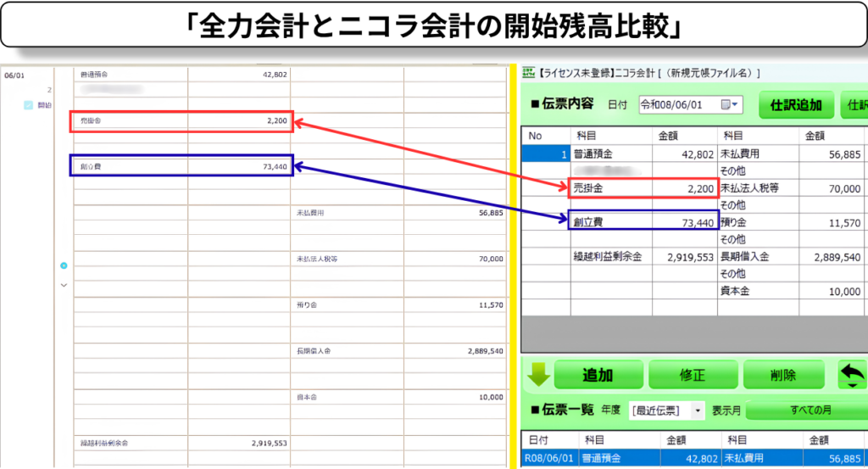Image resolution: width=868 pixels, height=469 pixels.
Task: Click 未払法人税等 cell in Nikora table
Action: pos(759,188)
